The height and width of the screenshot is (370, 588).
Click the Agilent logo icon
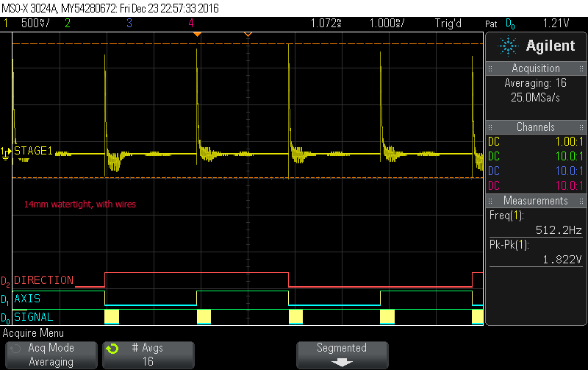pos(508,46)
